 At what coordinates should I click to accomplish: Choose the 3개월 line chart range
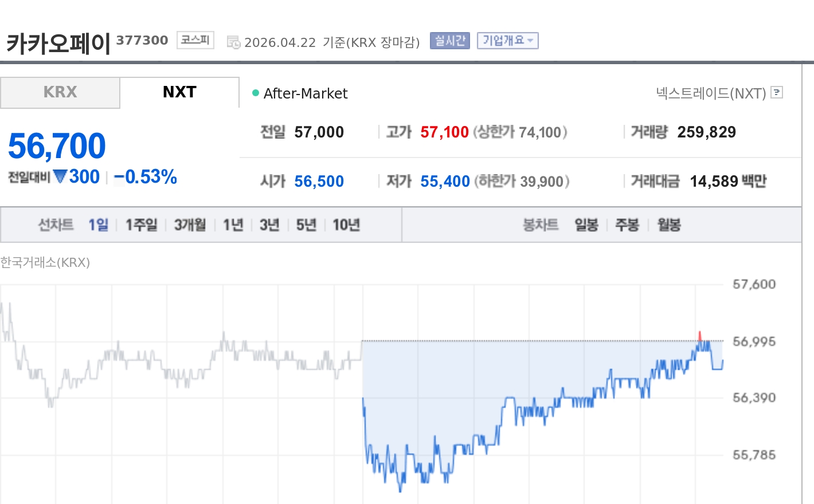click(190, 225)
